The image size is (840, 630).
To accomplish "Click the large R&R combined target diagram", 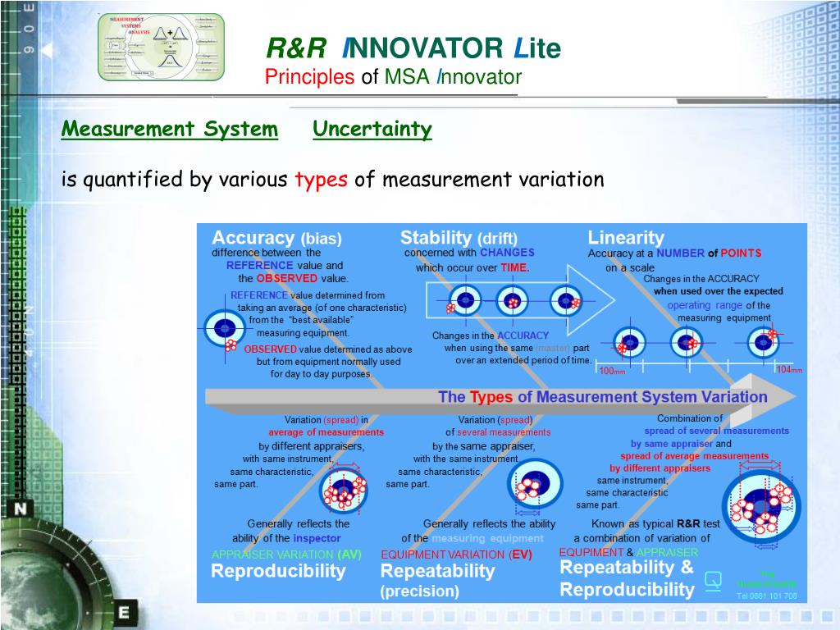I will coord(761,506).
